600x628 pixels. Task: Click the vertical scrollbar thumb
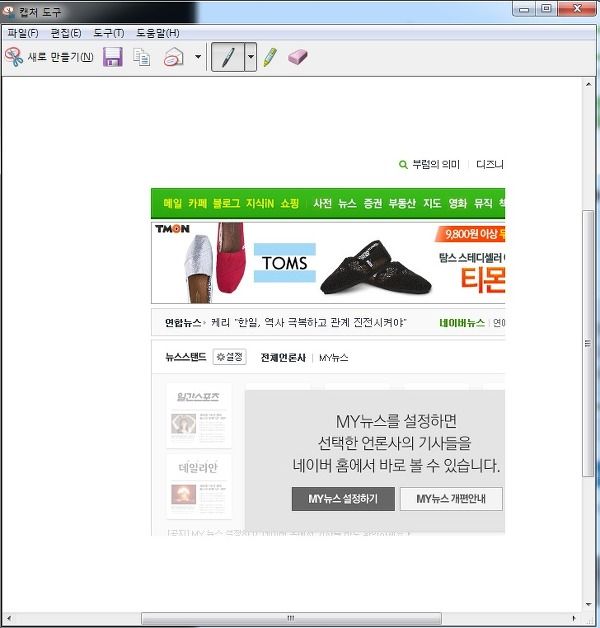(588, 343)
